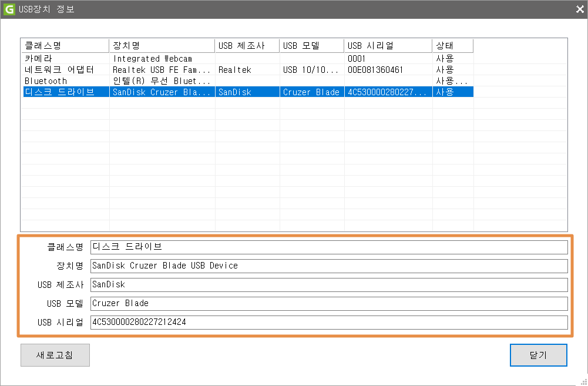This screenshot has width=588, height=386.
Task: Focus the USB 모델 input field
Action: [x=329, y=303]
